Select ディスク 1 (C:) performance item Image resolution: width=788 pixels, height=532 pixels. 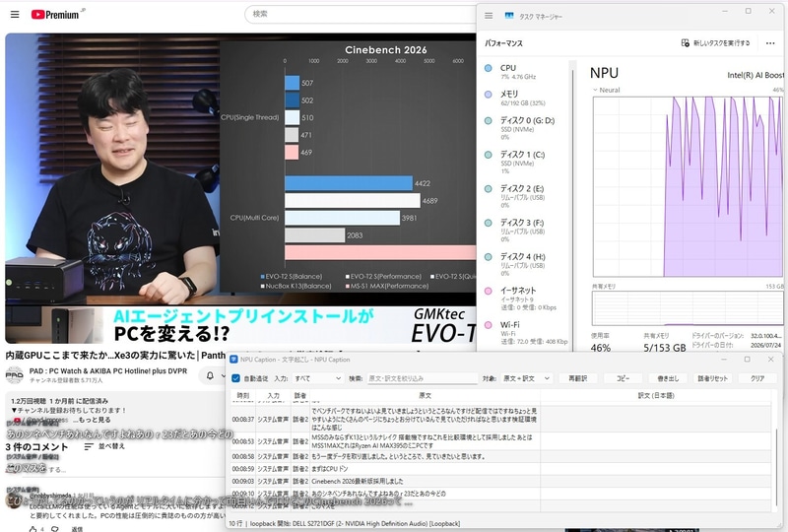(x=525, y=162)
